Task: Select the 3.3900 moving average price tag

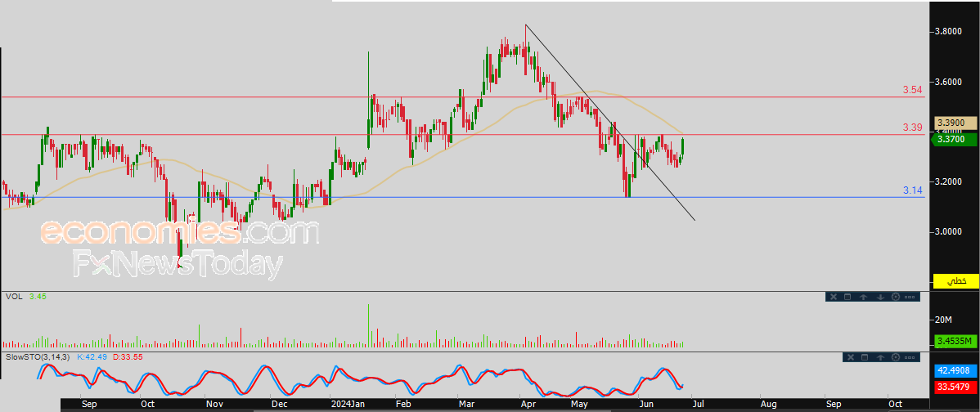Action: point(954,123)
